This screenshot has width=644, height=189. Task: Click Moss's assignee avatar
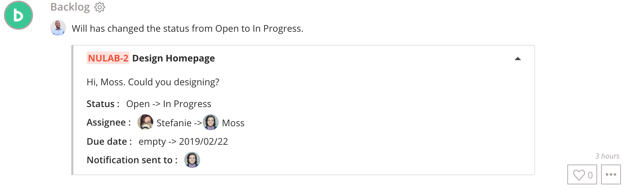point(211,122)
